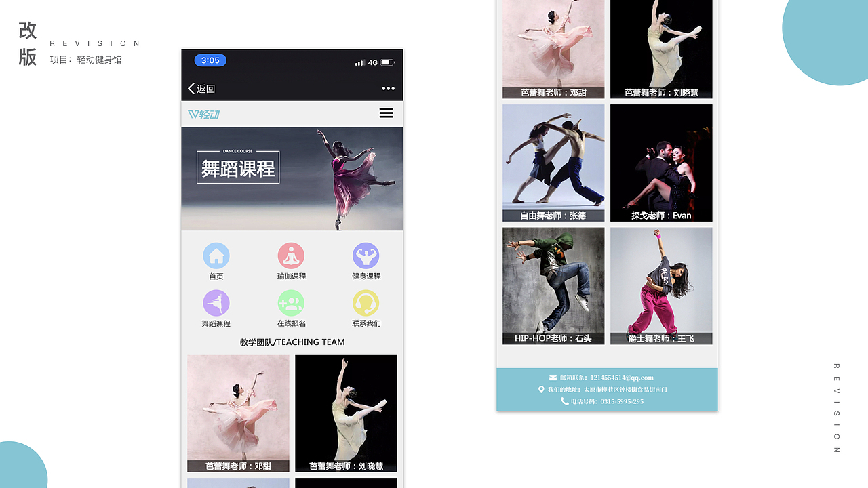Open teacher card 芭蕾舞老师：刘晓慧 in phone
Screen dimensions: 868x488
(x=346, y=413)
